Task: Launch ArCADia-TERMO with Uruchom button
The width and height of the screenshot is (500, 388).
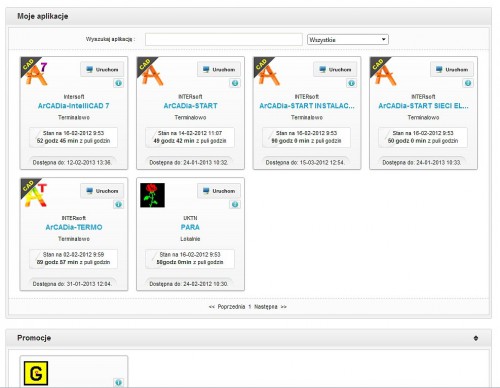Action: pyautogui.click(x=102, y=191)
